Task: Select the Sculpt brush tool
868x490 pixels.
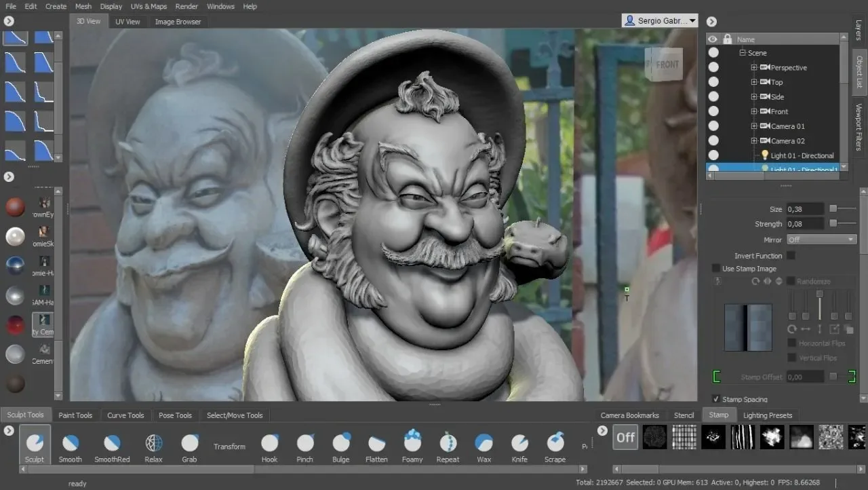Action: pos(35,444)
